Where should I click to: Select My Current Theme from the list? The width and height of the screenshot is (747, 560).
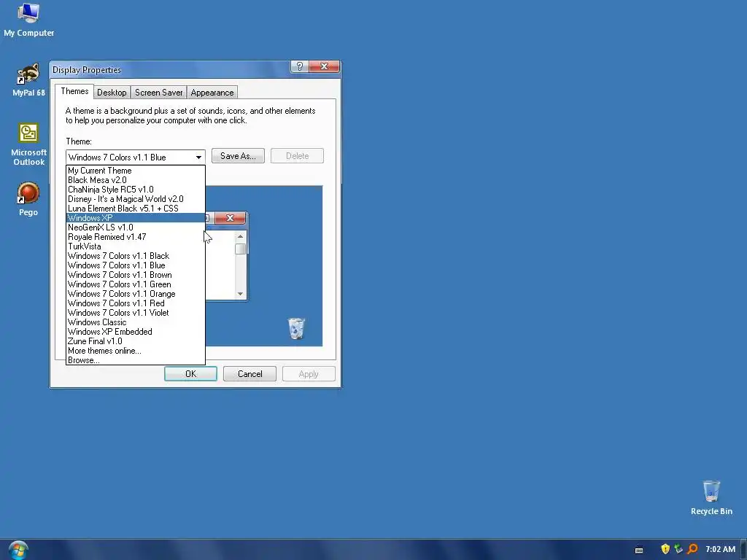click(135, 171)
